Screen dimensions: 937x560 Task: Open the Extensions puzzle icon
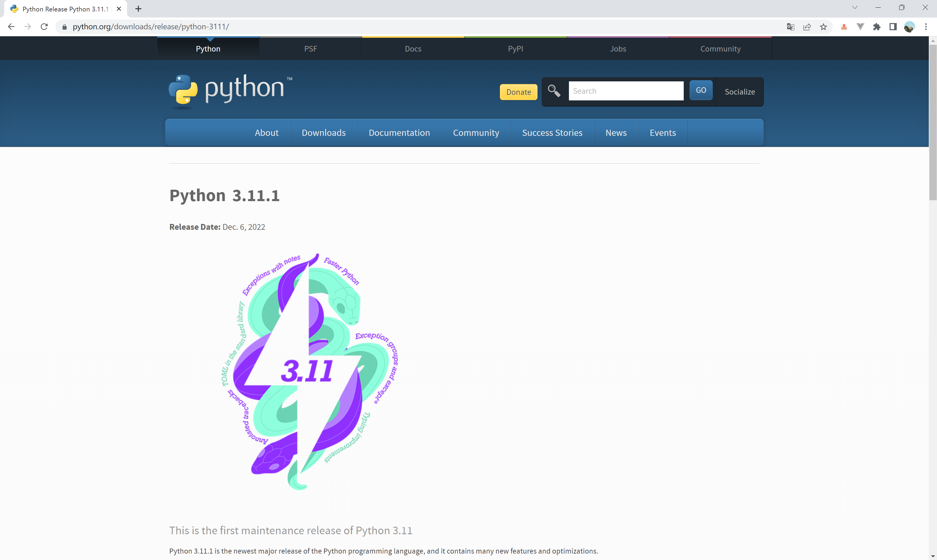877,26
